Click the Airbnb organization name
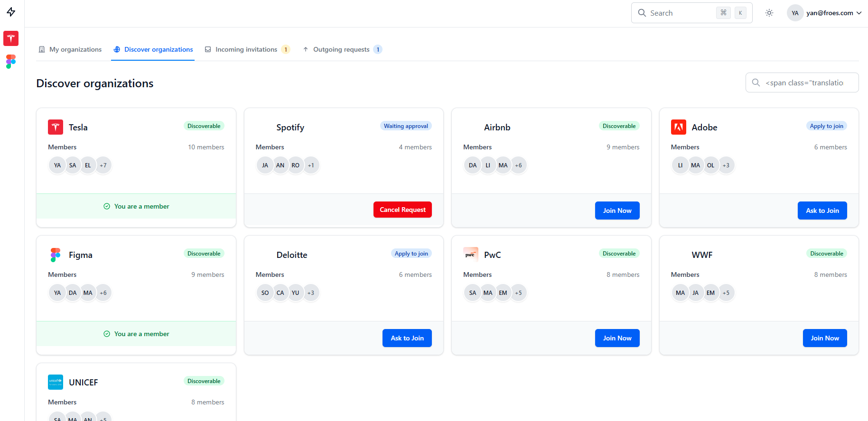Image resolution: width=868 pixels, height=421 pixels. click(x=497, y=128)
